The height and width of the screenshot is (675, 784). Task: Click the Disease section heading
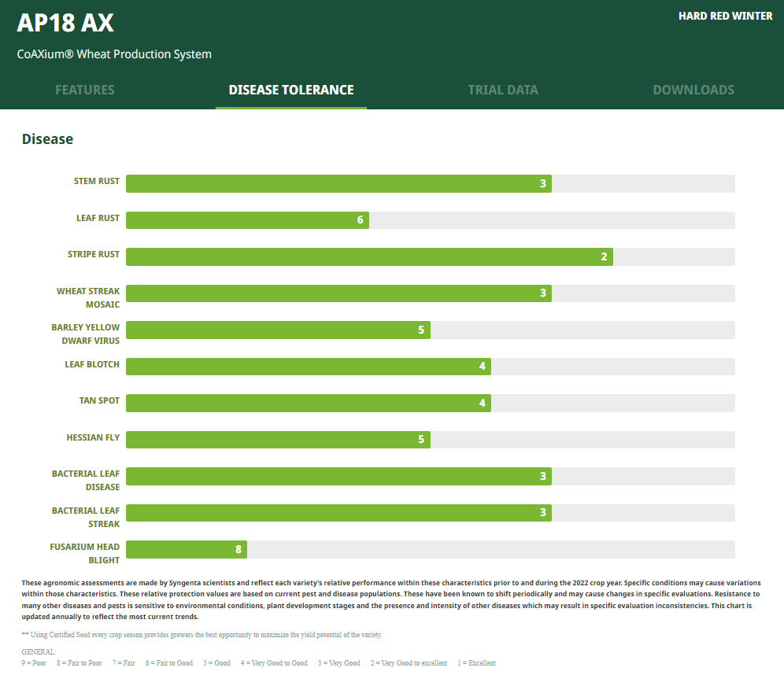click(47, 139)
